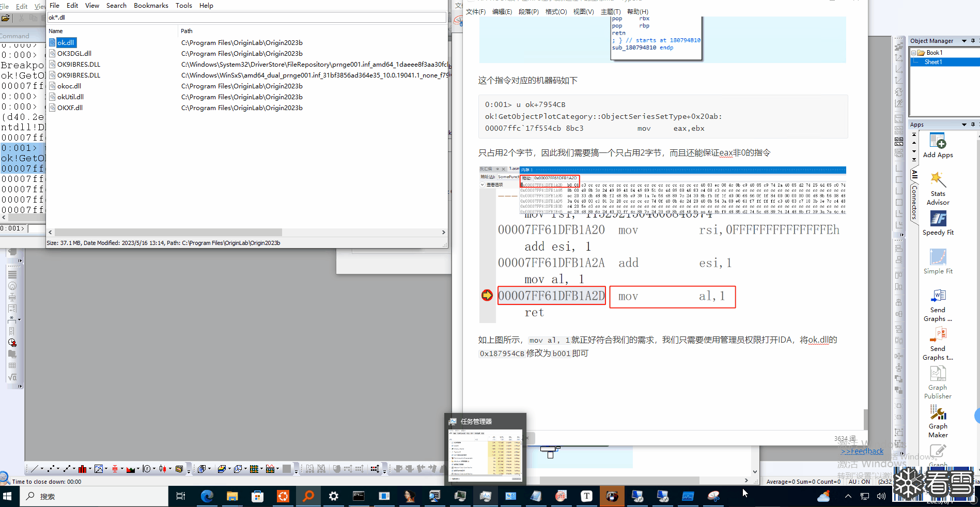Viewport: 980px width, 507px height.
Task: Select Sheet1 in Object Manager
Action: pos(933,62)
